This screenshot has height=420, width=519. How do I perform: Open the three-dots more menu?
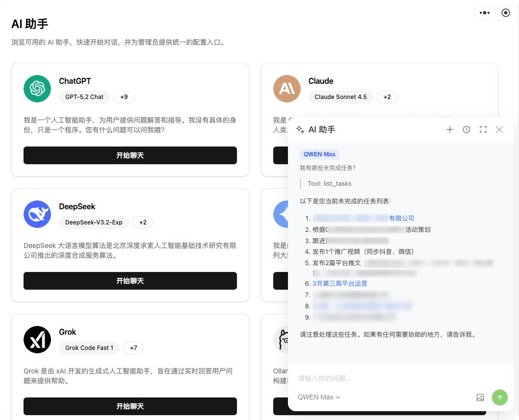pos(485,13)
